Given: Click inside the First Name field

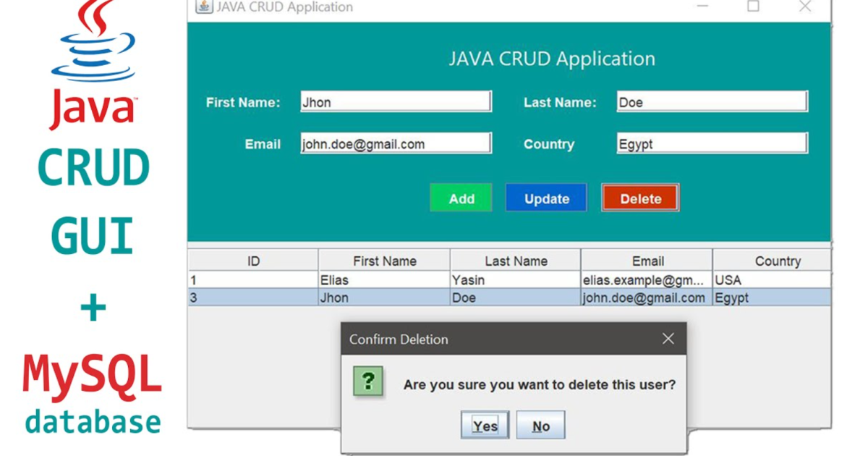Looking at the screenshot, I should tap(395, 101).
